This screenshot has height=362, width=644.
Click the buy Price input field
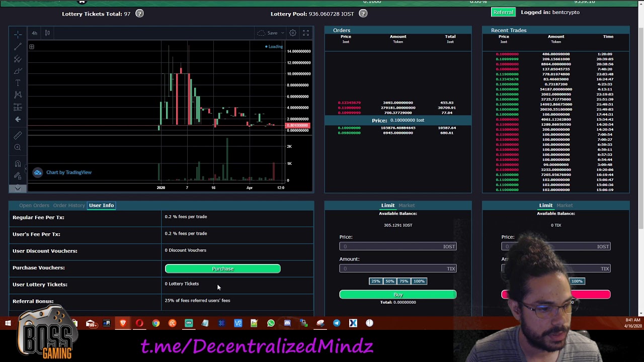coord(398,246)
